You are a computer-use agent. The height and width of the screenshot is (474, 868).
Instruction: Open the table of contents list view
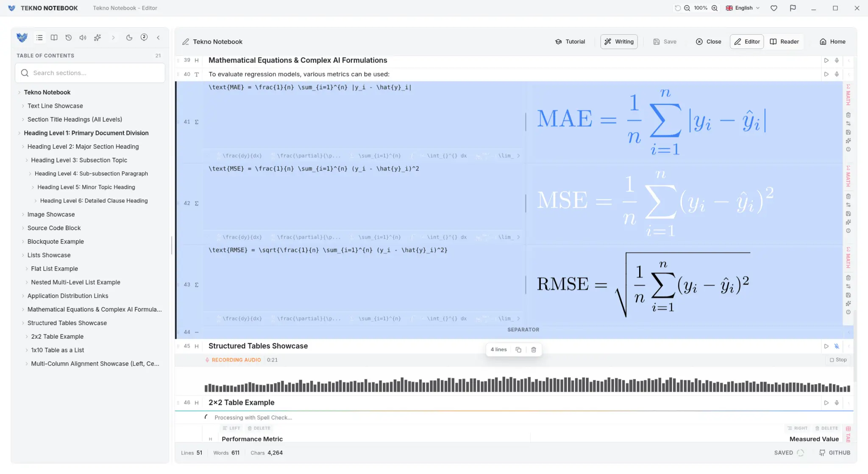pyautogui.click(x=39, y=38)
